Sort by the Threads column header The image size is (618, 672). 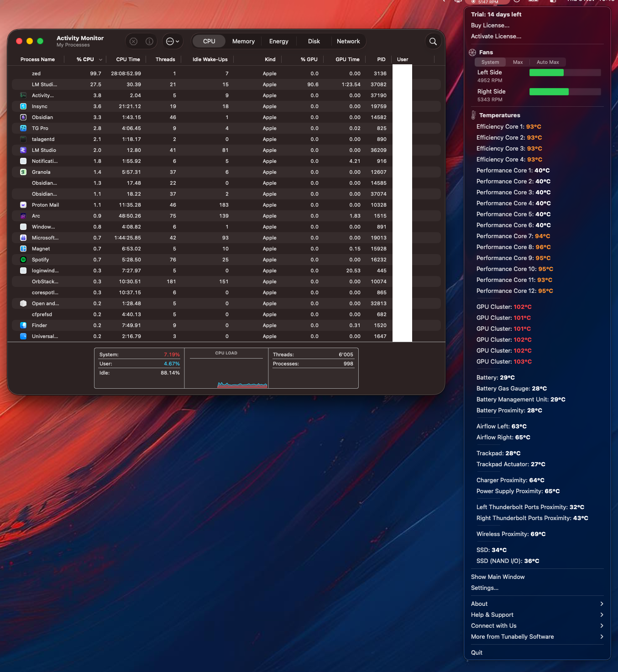[x=165, y=60]
